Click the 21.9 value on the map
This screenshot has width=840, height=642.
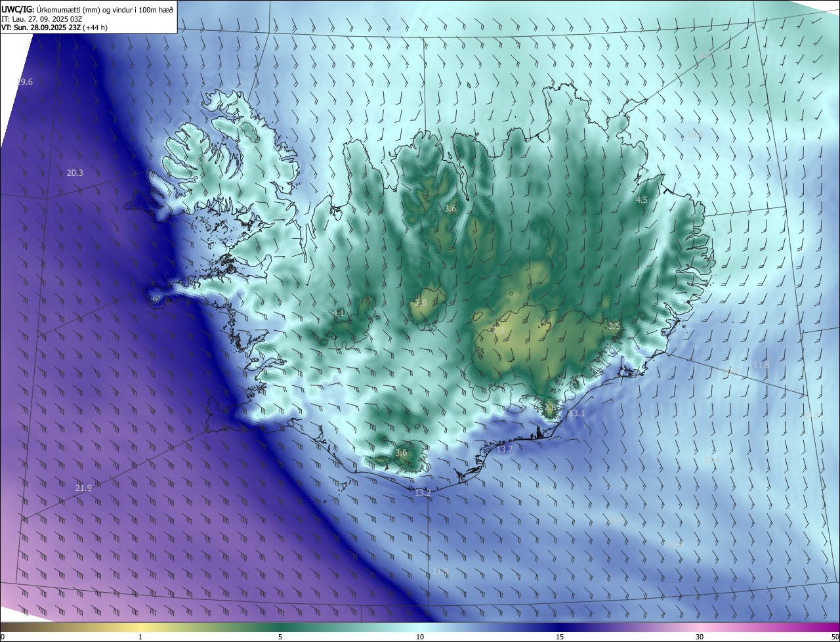point(83,488)
